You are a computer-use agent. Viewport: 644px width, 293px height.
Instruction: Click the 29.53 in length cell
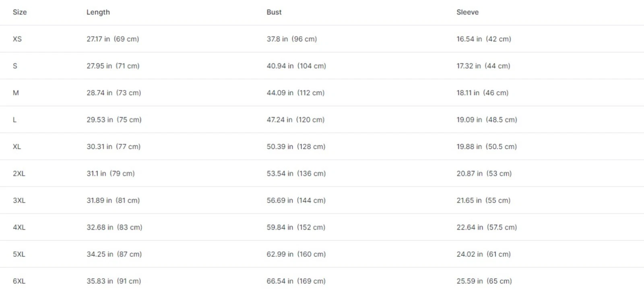pyautogui.click(x=114, y=120)
